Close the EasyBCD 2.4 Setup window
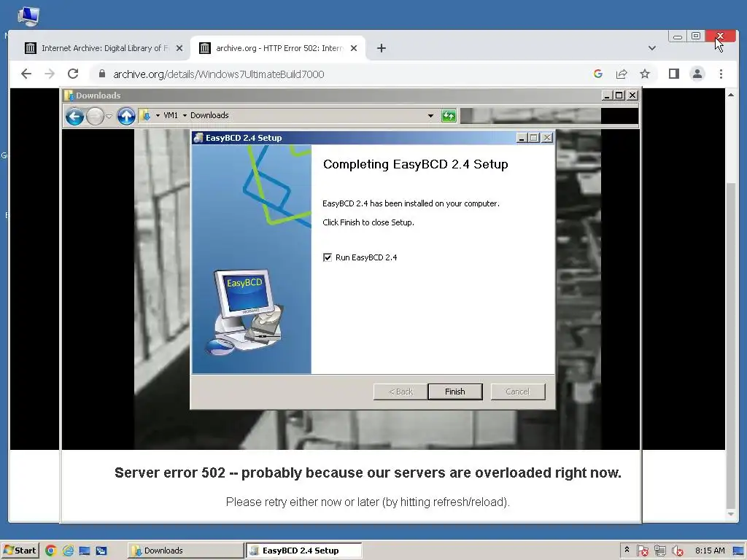 (547, 138)
